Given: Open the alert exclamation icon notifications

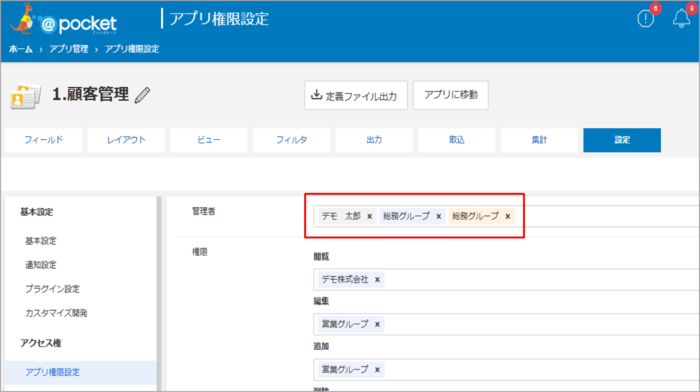Looking at the screenshot, I should [x=646, y=19].
